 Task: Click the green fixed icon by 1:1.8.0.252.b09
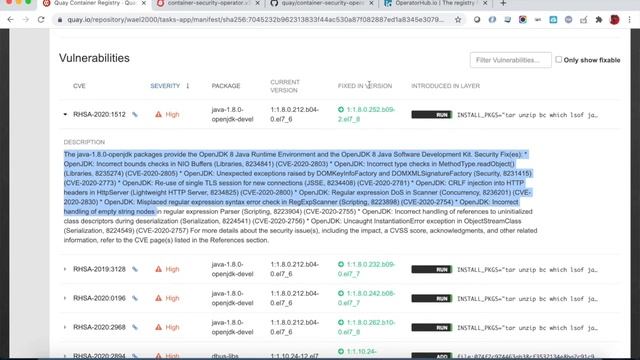(x=341, y=109)
